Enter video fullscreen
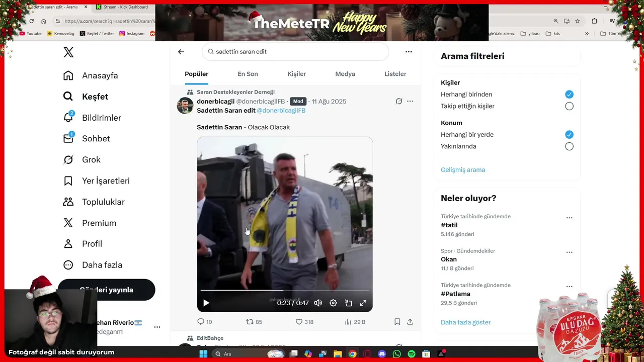This screenshot has height=362, width=644. click(x=363, y=303)
